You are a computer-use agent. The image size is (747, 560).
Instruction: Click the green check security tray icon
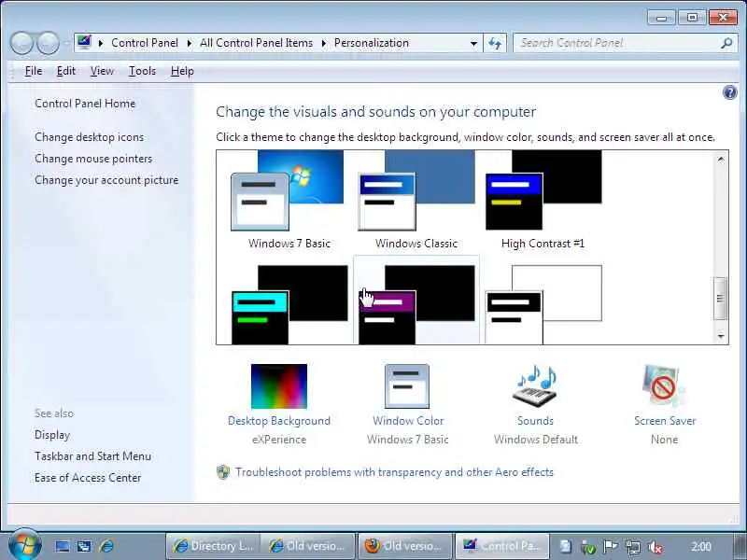tap(588, 547)
